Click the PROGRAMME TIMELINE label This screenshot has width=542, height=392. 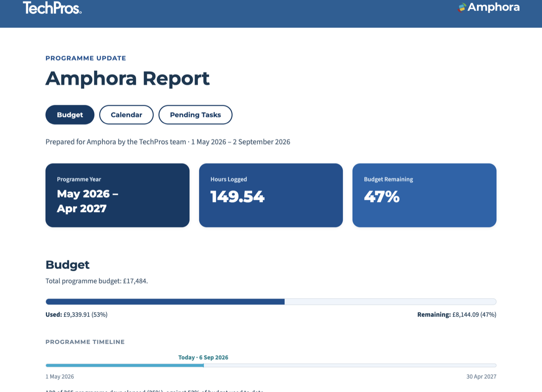click(85, 342)
